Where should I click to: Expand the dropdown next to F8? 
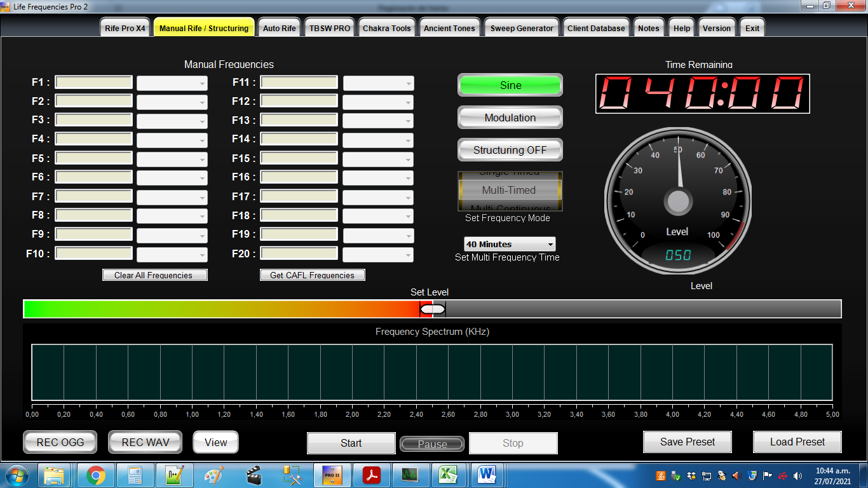click(x=172, y=216)
